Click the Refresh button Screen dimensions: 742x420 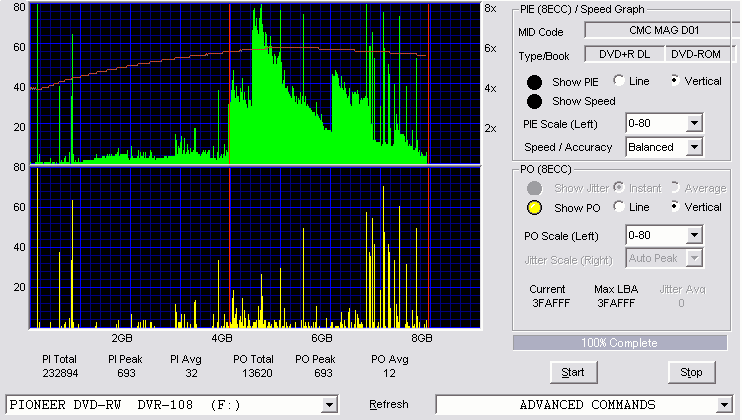[389, 404]
